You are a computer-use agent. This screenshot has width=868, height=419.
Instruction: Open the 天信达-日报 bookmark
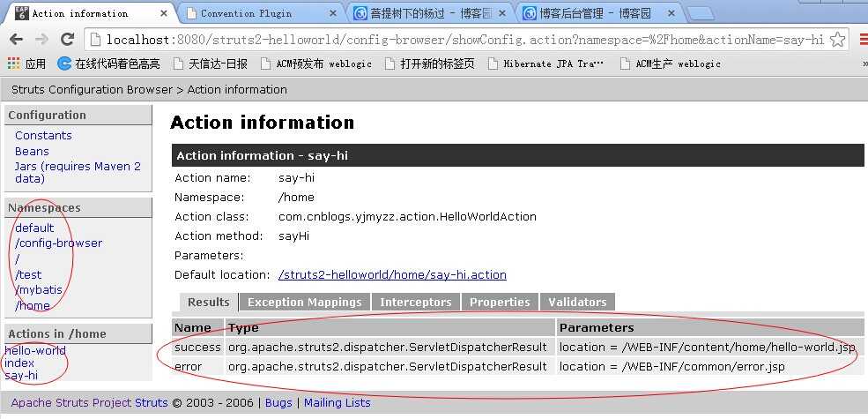(211, 64)
